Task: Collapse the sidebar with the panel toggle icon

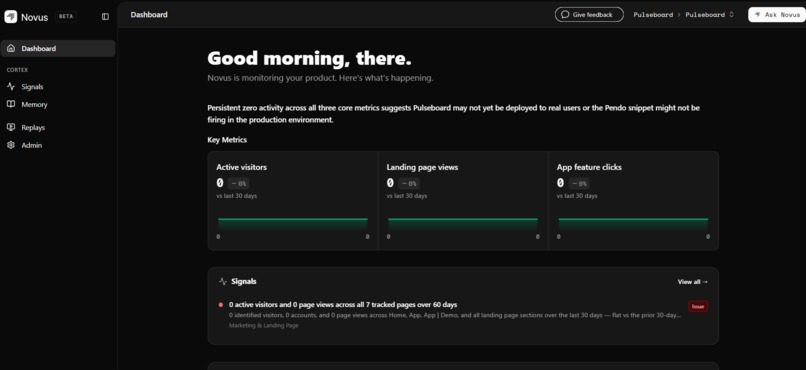Action: (105, 16)
